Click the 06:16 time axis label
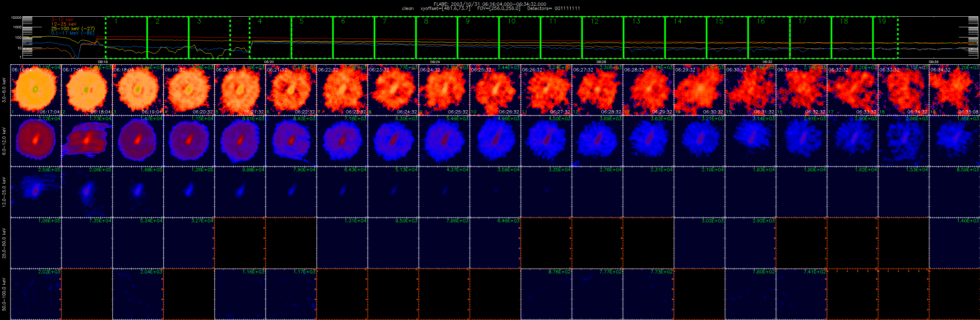The image size is (980, 320). click(103, 62)
